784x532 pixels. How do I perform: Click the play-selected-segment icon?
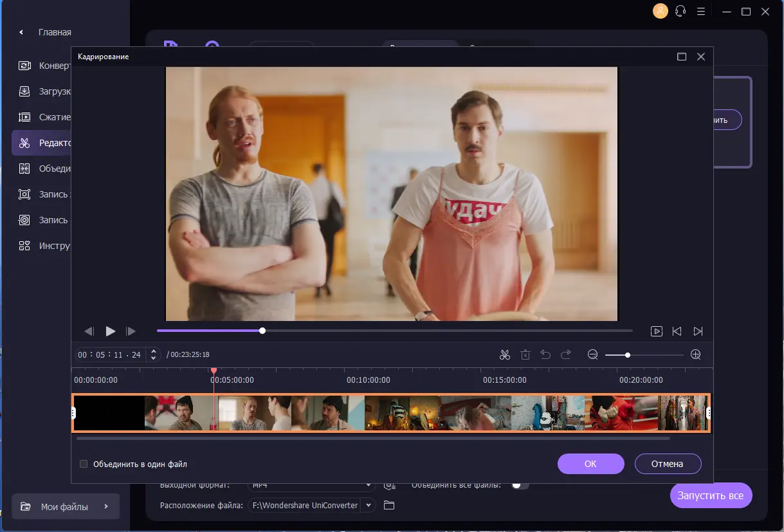tap(656, 331)
